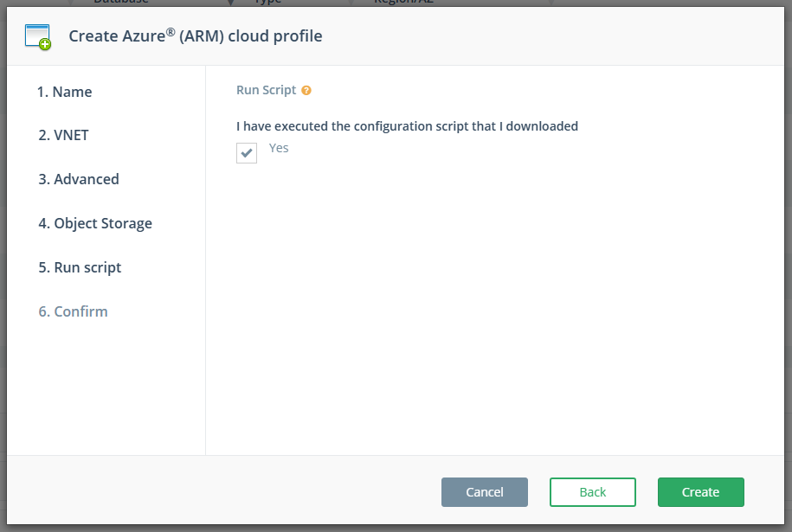Open step 3. Advanced

[79, 179]
